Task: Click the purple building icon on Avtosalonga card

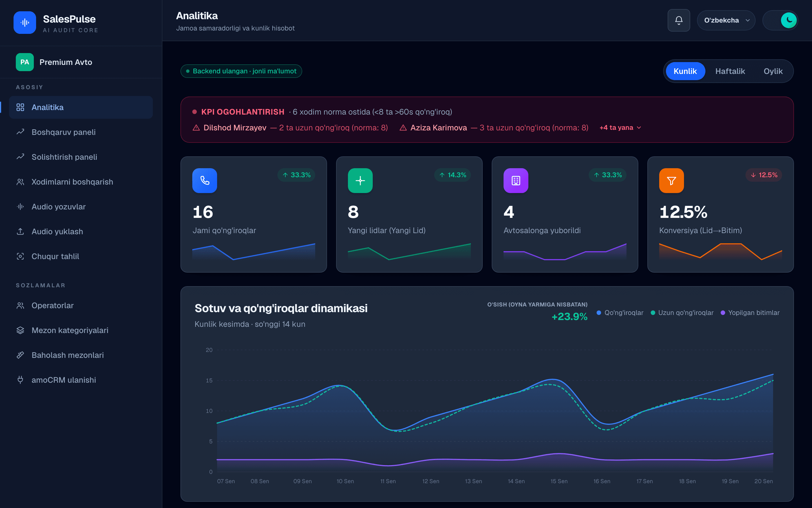Action: pos(516,180)
